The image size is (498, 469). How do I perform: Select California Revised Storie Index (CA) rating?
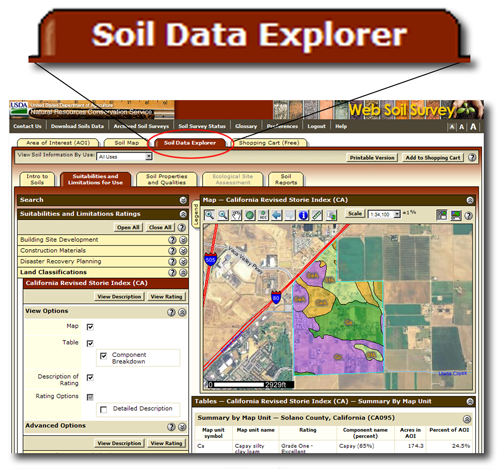click(86, 283)
